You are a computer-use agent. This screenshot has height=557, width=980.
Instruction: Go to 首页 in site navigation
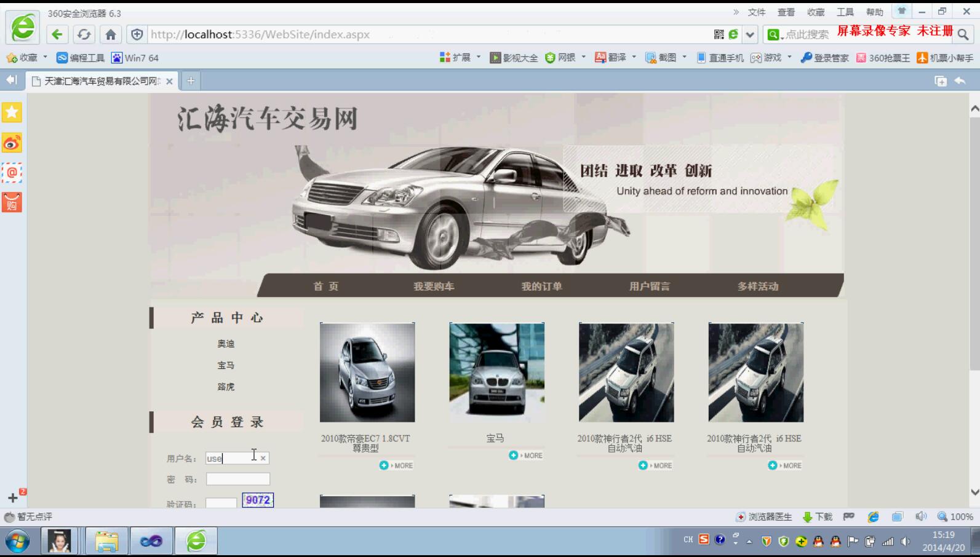click(325, 286)
